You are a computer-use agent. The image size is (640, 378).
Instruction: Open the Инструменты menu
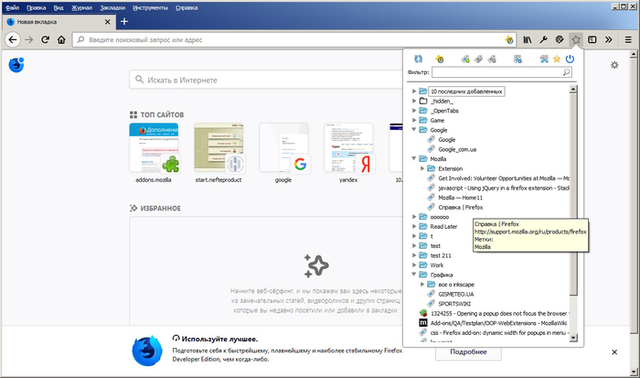click(x=150, y=8)
